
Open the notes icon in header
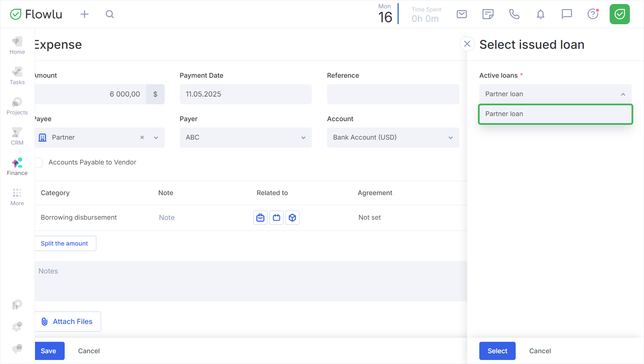[488, 14]
